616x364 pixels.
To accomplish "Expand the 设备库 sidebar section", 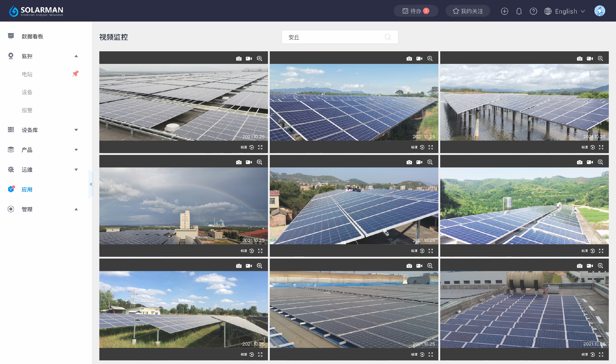I will tap(76, 130).
